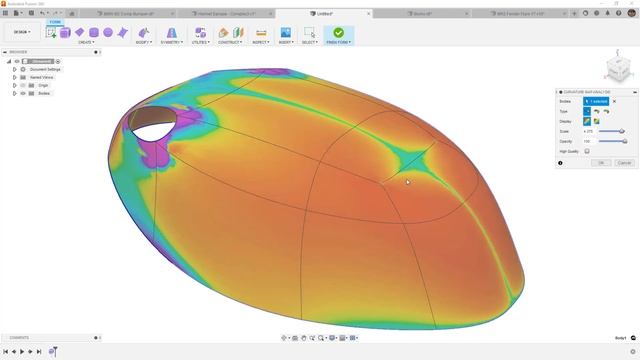Select the third curvature Type option
This screenshot has height=360, width=640.
click(x=607, y=111)
